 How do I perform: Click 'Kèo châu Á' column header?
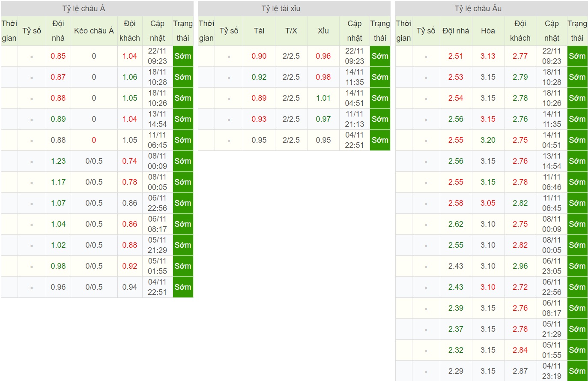point(94,31)
